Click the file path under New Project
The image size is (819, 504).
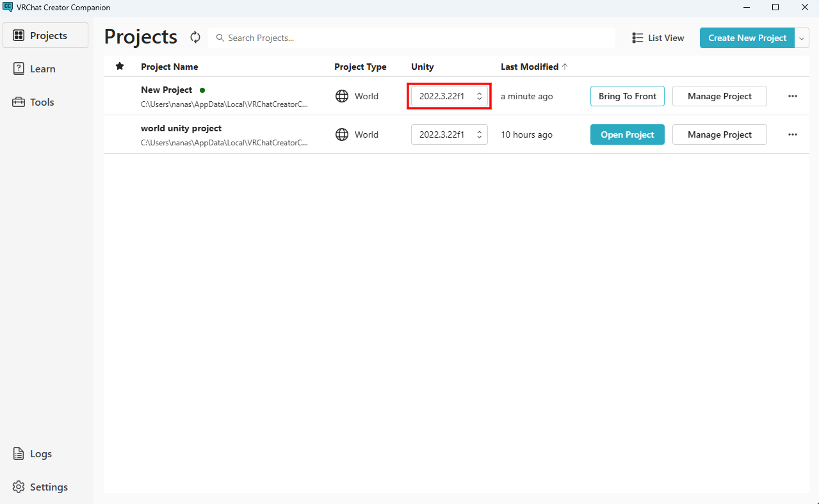pos(224,104)
